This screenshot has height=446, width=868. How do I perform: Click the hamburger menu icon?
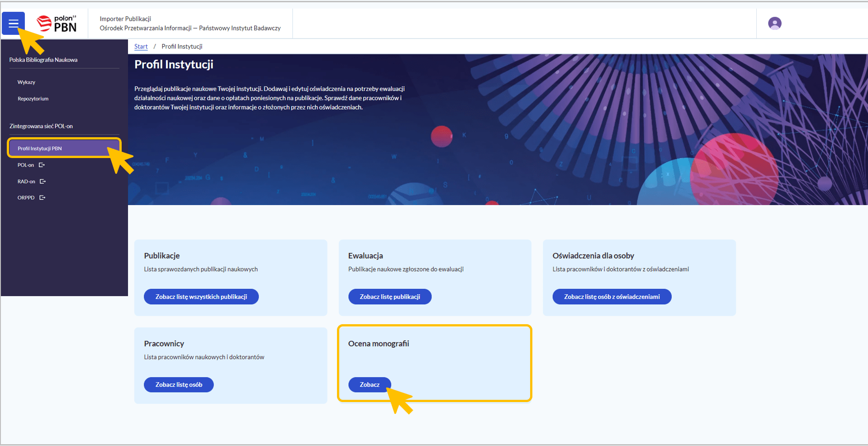pyautogui.click(x=13, y=23)
